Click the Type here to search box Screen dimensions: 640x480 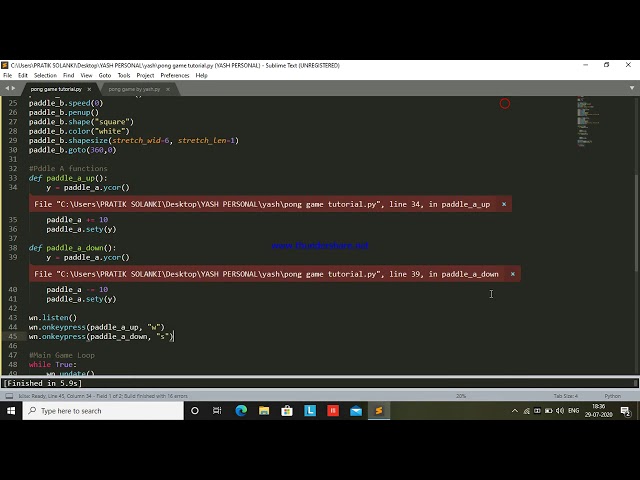tap(103, 411)
